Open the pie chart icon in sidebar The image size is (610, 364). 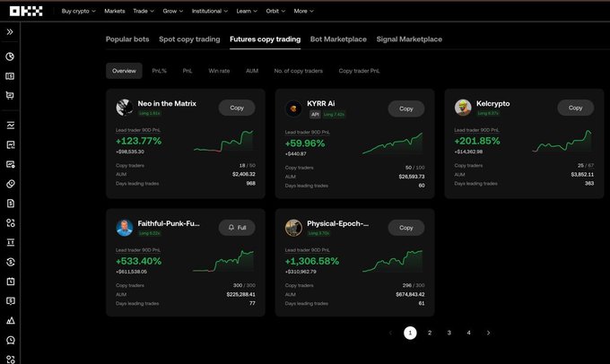10,56
